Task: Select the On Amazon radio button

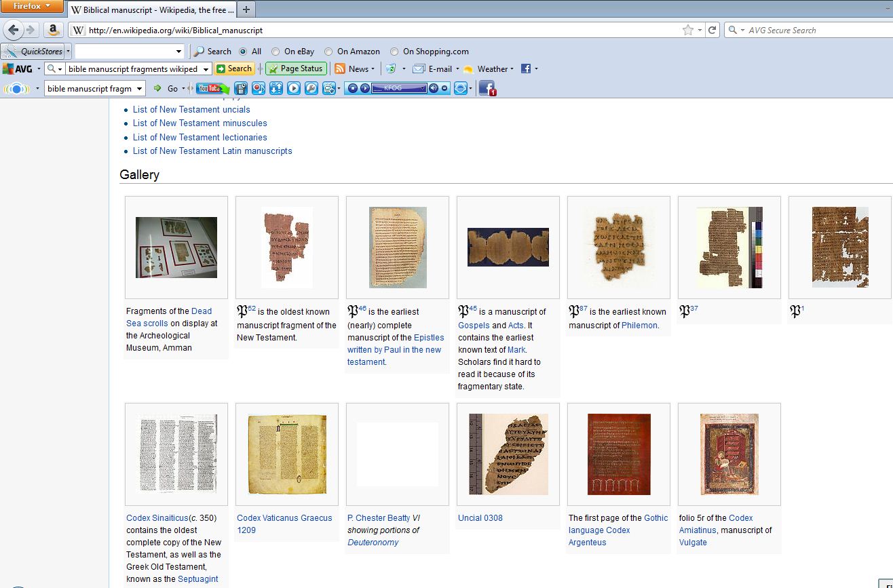Action: pyautogui.click(x=328, y=52)
